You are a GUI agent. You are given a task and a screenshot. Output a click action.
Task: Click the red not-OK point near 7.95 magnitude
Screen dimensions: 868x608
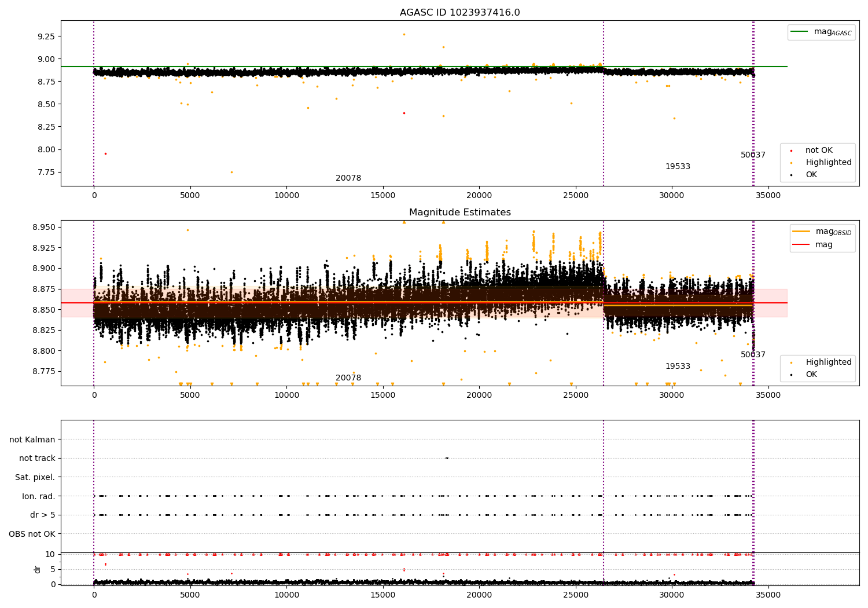pyautogui.click(x=105, y=153)
